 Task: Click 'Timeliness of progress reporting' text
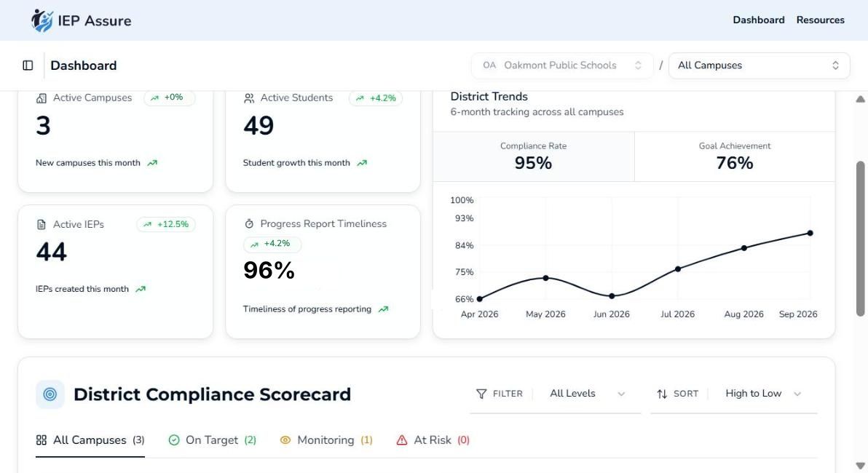(307, 309)
